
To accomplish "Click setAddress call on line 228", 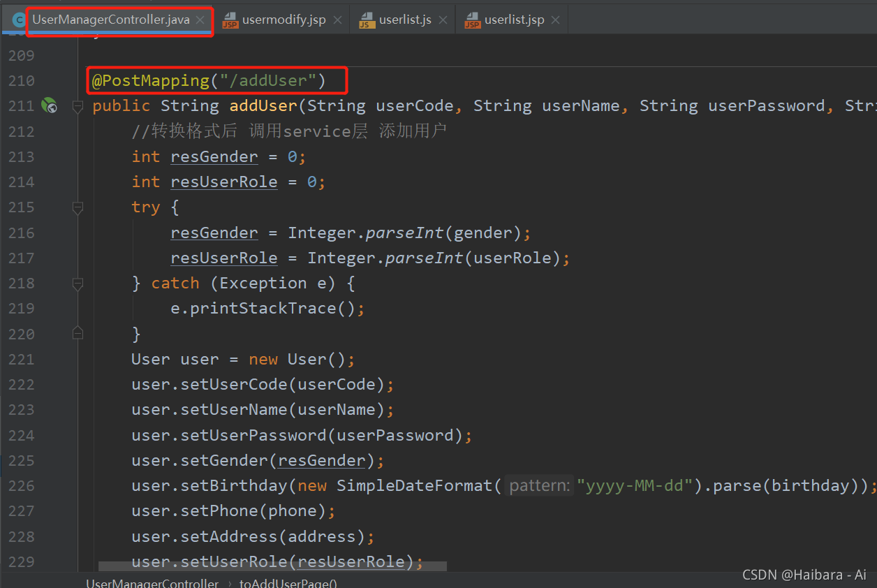I will (229, 537).
